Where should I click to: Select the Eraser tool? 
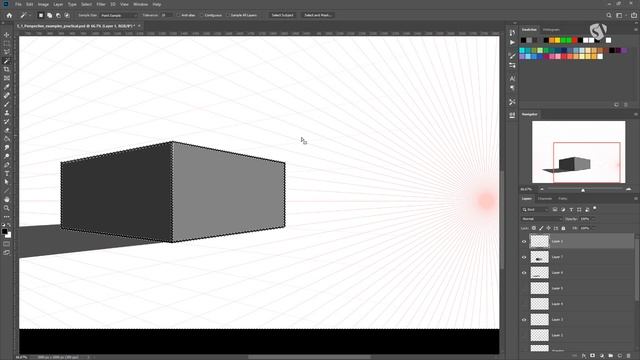(7, 130)
